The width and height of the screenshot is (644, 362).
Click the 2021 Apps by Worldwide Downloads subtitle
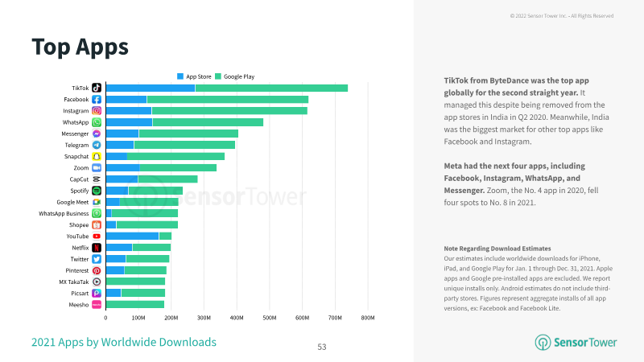point(124,342)
